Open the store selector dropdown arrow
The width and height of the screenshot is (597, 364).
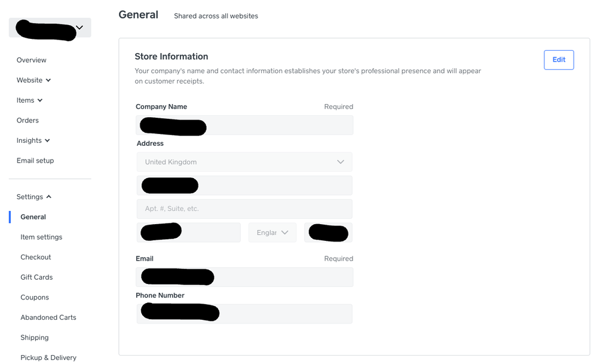click(79, 27)
